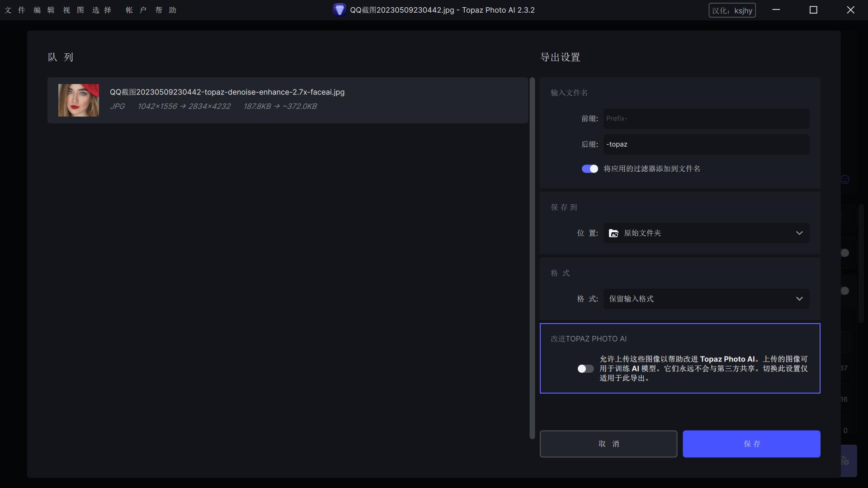
Task: Toggle the image upload improvement switch
Action: pos(585,369)
